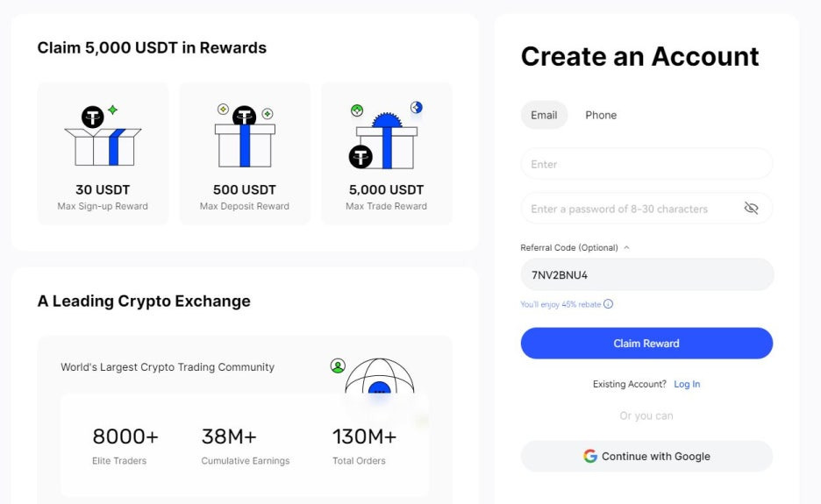This screenshot has height=504, width=821.
Task: Click World's Largest Crypto Trading Community text
Action: (x=168, y=367)
